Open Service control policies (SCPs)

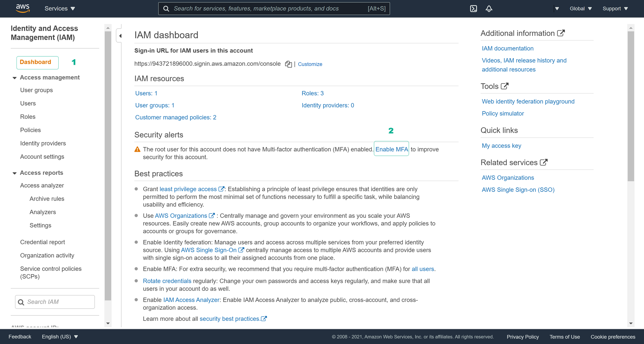point(51,273)
